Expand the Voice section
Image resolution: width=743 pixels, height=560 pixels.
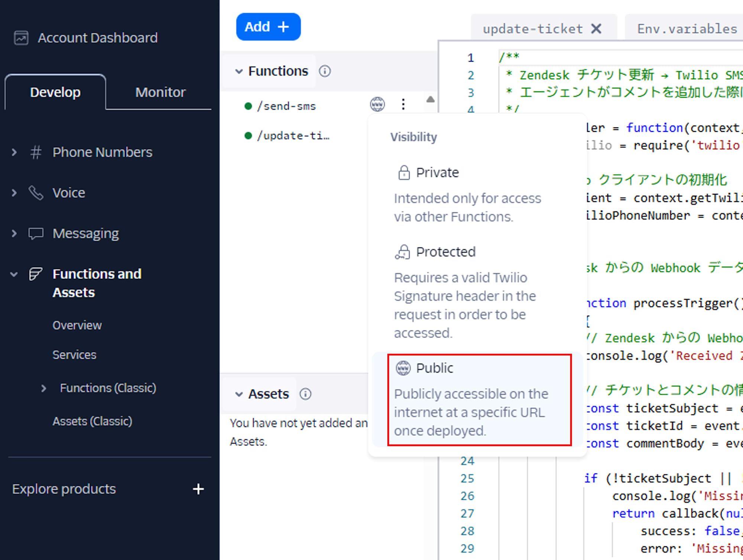(14, 193)
